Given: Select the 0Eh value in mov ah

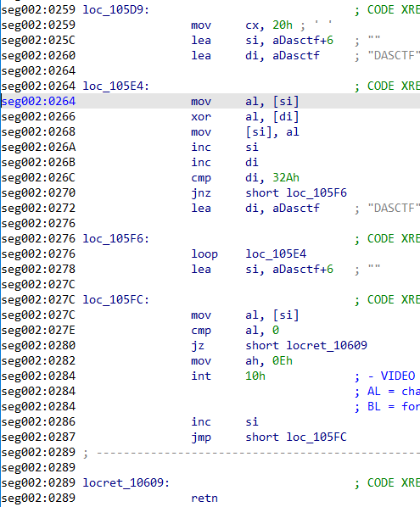Looking at the screenshot, I should (x=283, y=361).
